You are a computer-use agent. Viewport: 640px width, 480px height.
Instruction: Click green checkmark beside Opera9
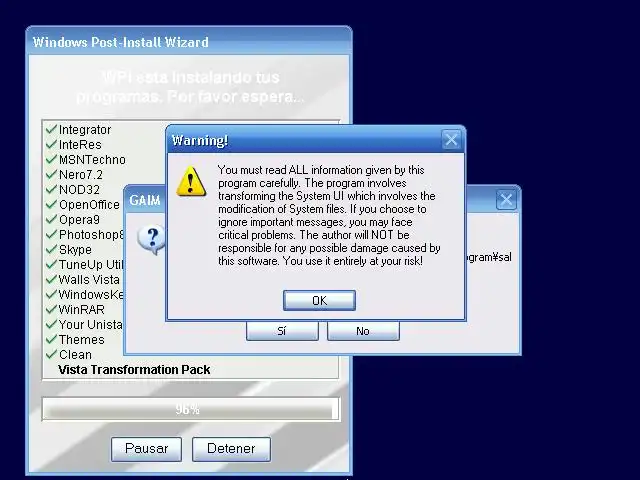(51, 220)
